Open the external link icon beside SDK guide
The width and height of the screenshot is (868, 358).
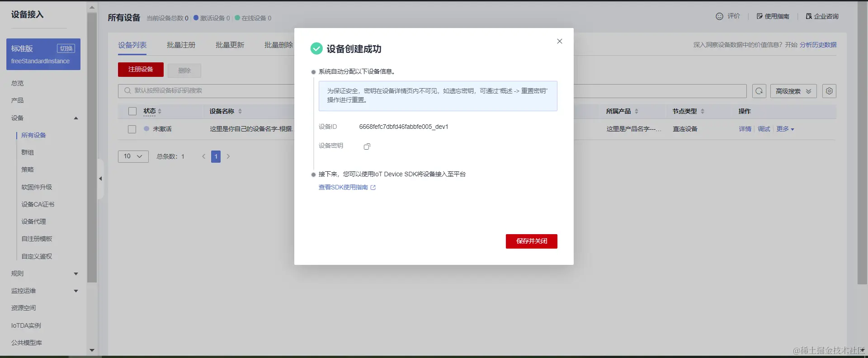[373, 188]
